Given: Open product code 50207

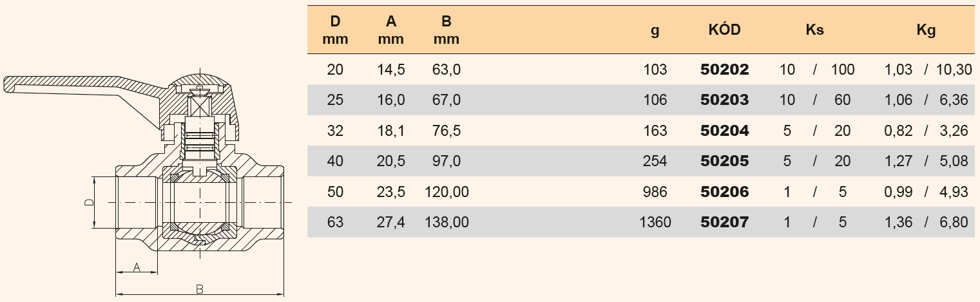Looking at the screenshot, I should tap(724, 222).
